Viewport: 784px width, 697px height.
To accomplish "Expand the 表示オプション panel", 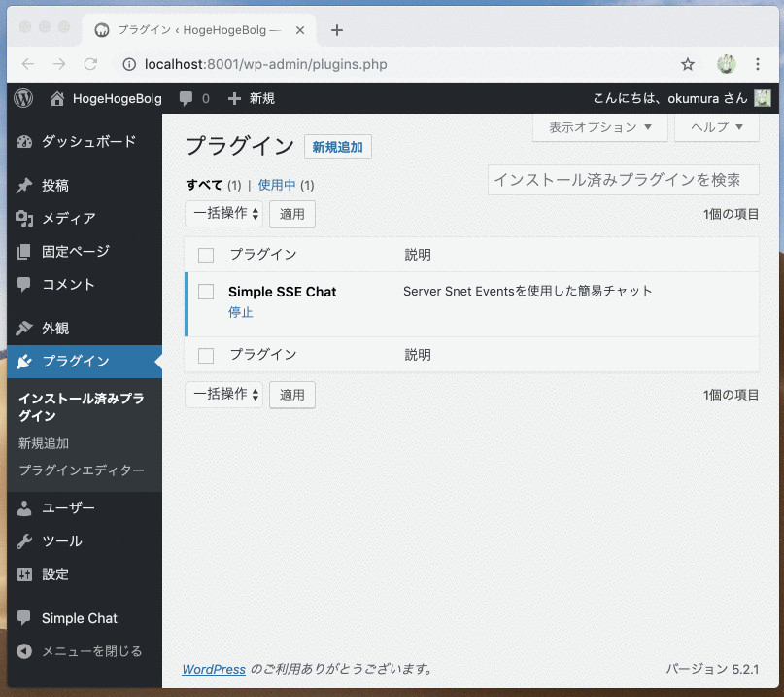I will point(599,126).
